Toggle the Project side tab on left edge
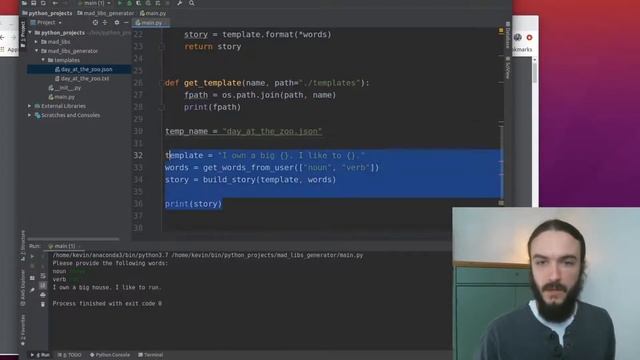 [23, 35]
